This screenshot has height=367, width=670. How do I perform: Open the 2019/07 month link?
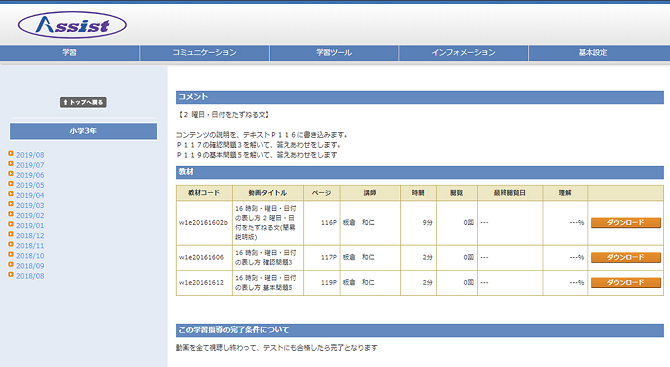pos(30,165)
